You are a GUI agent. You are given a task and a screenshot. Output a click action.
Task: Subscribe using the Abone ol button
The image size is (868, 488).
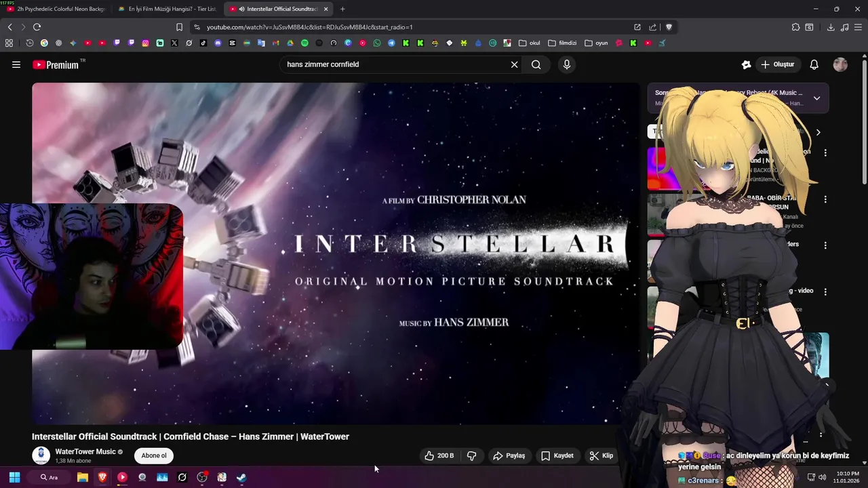[x=154, y=455]
